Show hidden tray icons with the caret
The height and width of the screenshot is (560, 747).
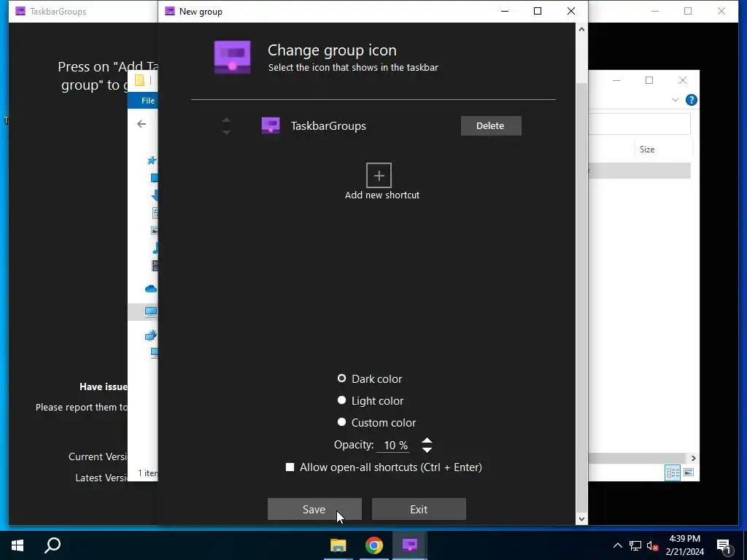617,545
